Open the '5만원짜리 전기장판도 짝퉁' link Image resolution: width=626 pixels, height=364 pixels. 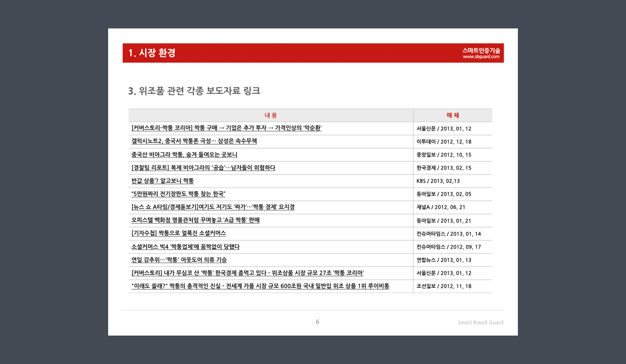(179, 194)
